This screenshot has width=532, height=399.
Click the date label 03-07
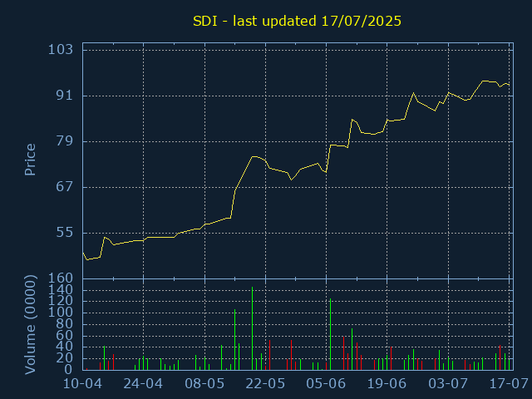coord(448,384)
